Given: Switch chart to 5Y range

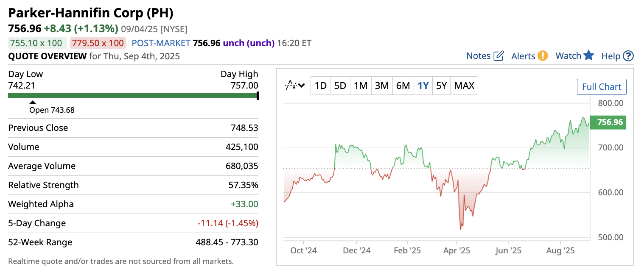Looking at the screenshot, I should (442, 86).
